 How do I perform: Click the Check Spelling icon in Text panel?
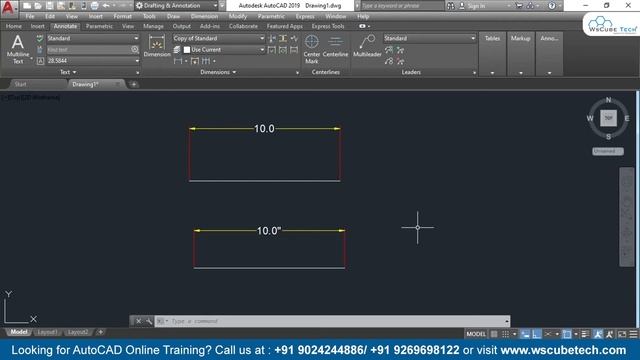click(x=40, y=39)
